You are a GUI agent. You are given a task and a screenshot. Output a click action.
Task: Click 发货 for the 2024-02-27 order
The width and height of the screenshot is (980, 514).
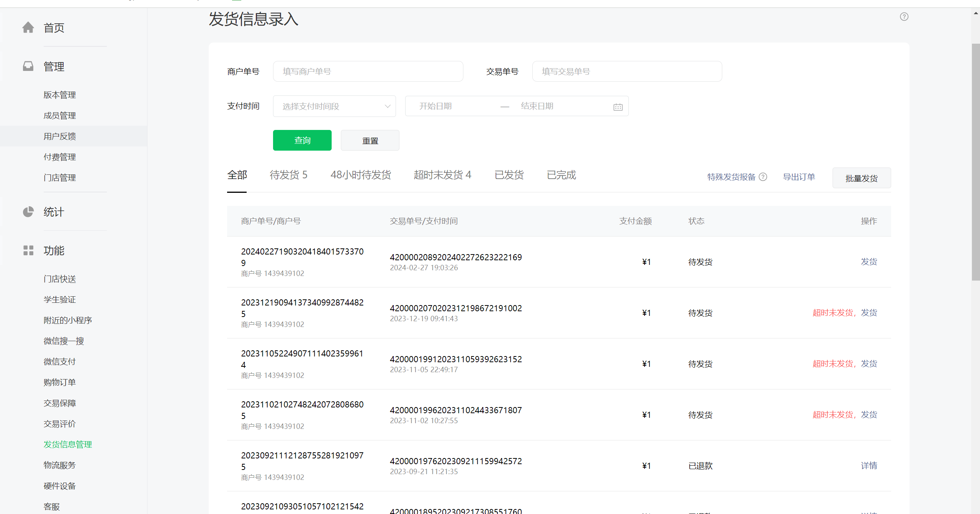(869, 262)
